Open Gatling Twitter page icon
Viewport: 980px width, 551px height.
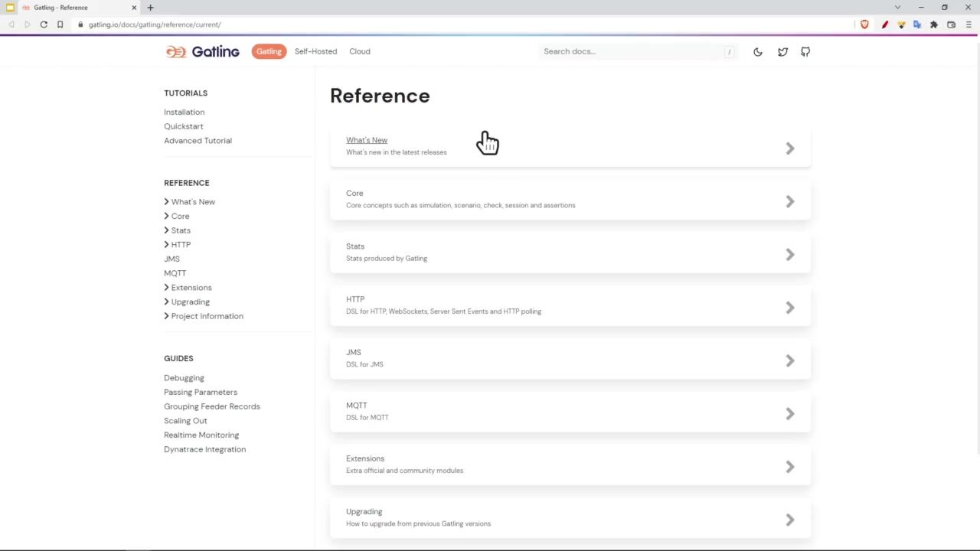[x=782, y=52]
